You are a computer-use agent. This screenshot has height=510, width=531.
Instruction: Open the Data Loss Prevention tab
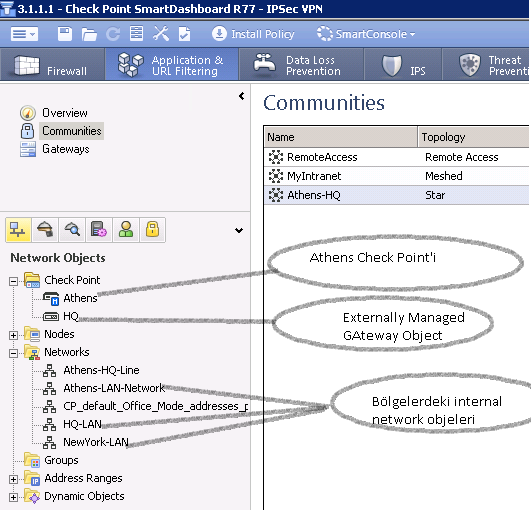[x=301, y=64]
